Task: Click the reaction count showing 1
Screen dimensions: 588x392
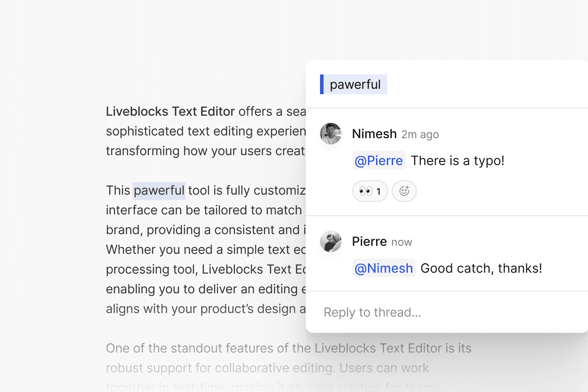Action: [x=378, y=191]
